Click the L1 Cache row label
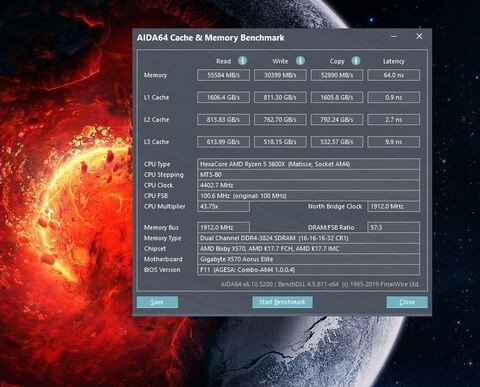The height and width of the screenshot is (387, 480). point(156,97)
